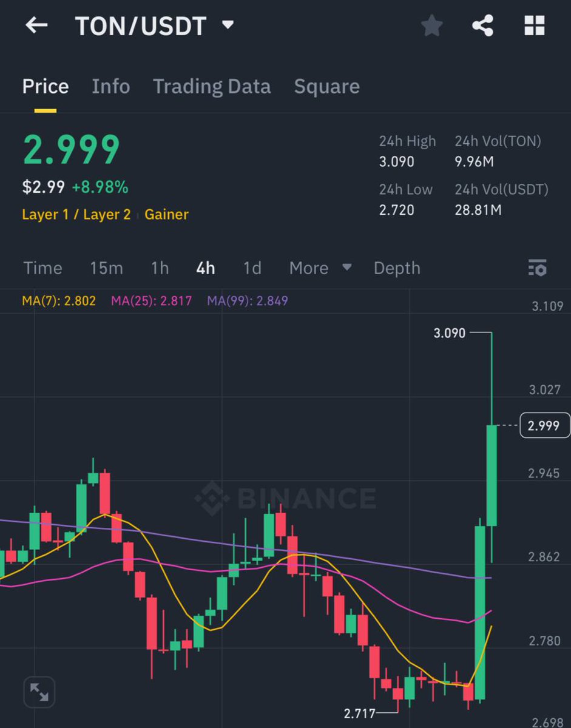
Task: Open chart indicator settings icon
Action: 537,268
